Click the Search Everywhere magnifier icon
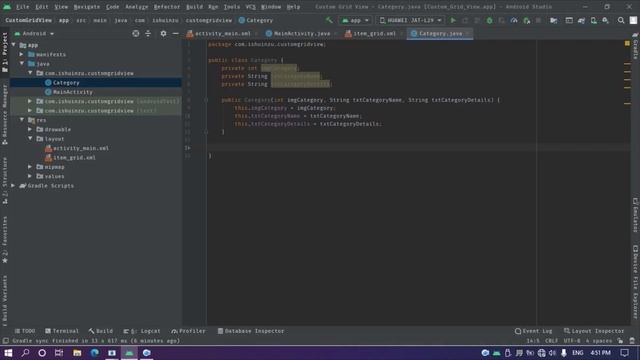 [621, 20]
